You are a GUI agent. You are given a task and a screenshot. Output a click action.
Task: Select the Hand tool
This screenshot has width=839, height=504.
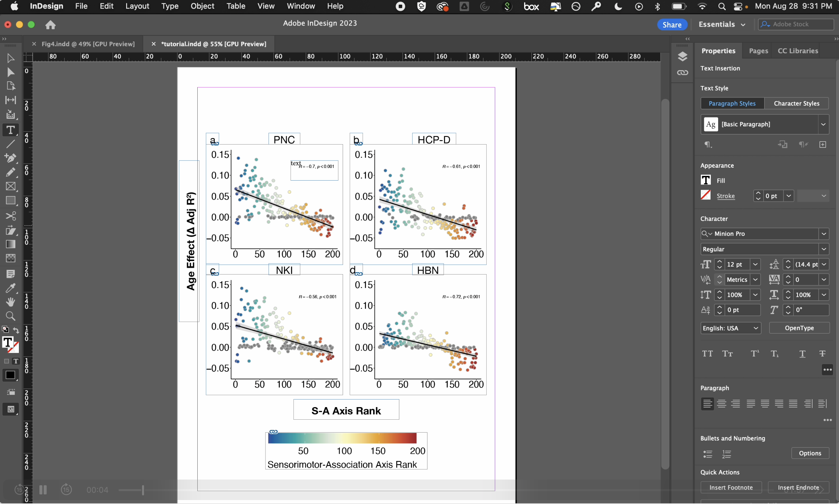10,302
